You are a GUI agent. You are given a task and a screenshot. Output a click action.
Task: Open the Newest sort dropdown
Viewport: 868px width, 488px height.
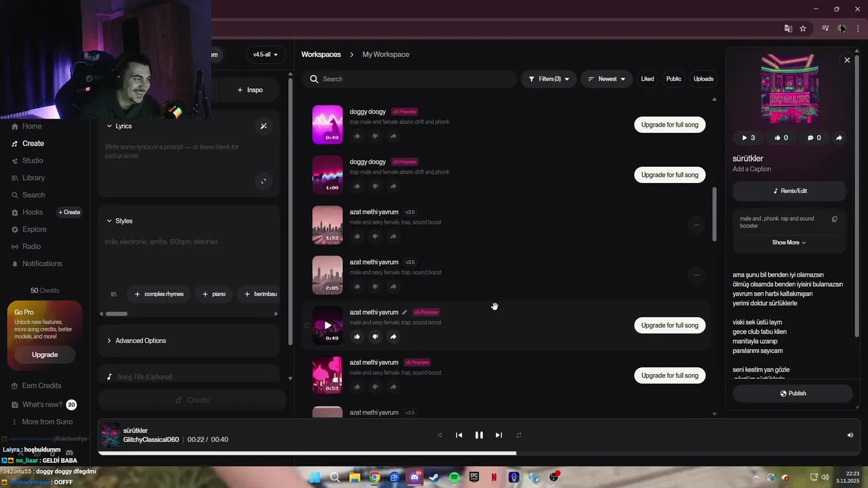(607, 79)
